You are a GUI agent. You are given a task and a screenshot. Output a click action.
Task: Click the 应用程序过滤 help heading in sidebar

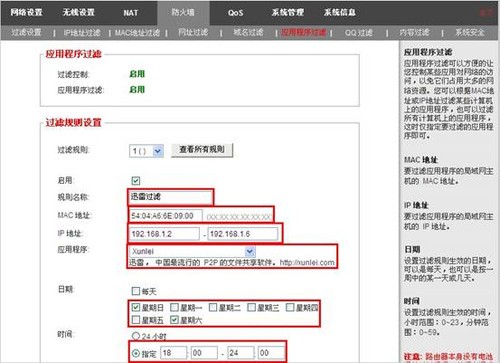click(x=428, y=52)
